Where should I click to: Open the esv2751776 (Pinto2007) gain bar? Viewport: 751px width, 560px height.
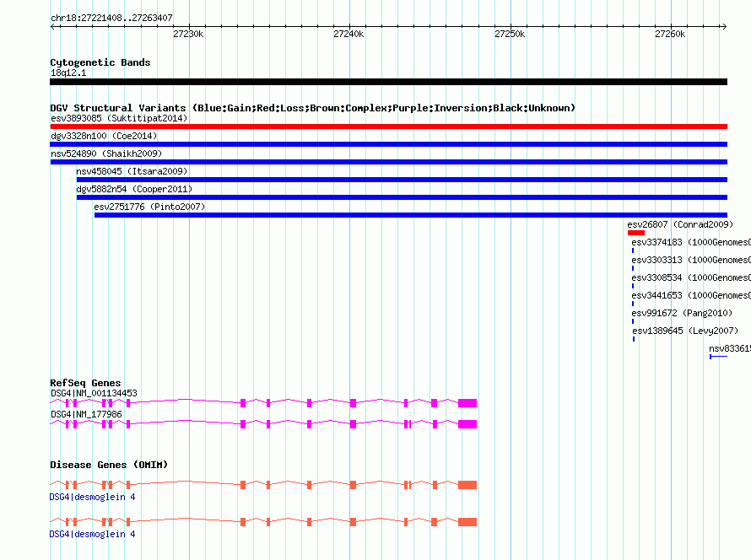click(x=410, y=215)
